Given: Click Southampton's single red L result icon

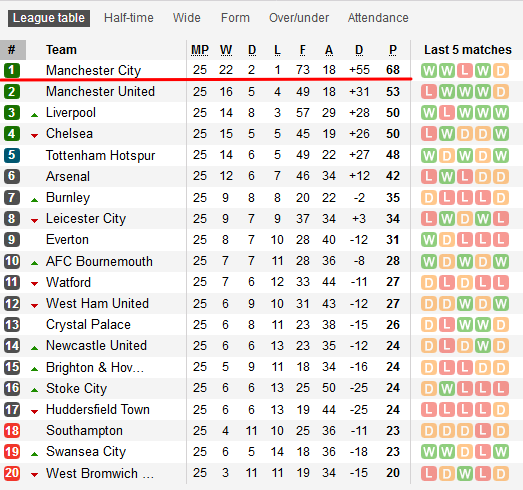Looking at the screenshot, I should pos(483,431).
